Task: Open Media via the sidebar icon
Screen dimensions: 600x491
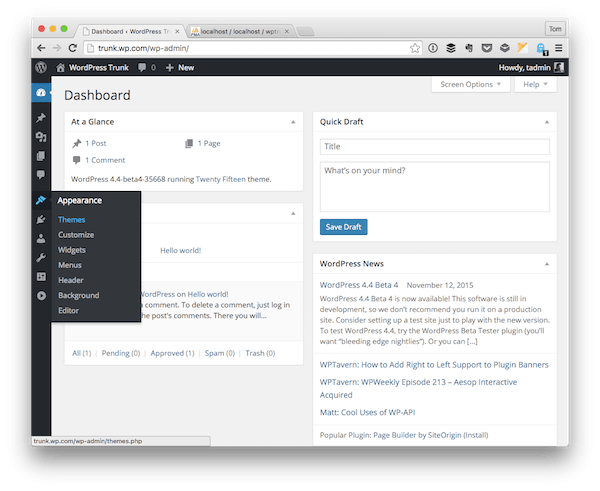Action: click(x=41, y=137)
